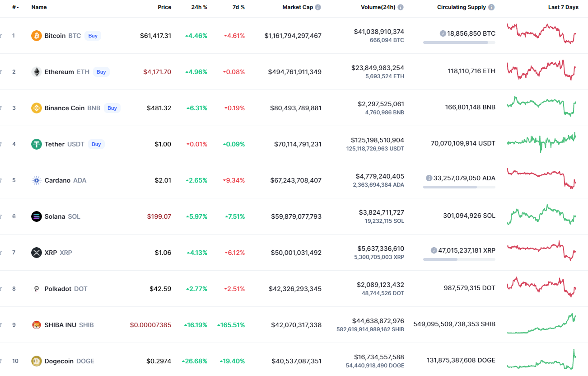Click Cardano 7d change 9.34%
588x376 pixels.
pos(234,180)
